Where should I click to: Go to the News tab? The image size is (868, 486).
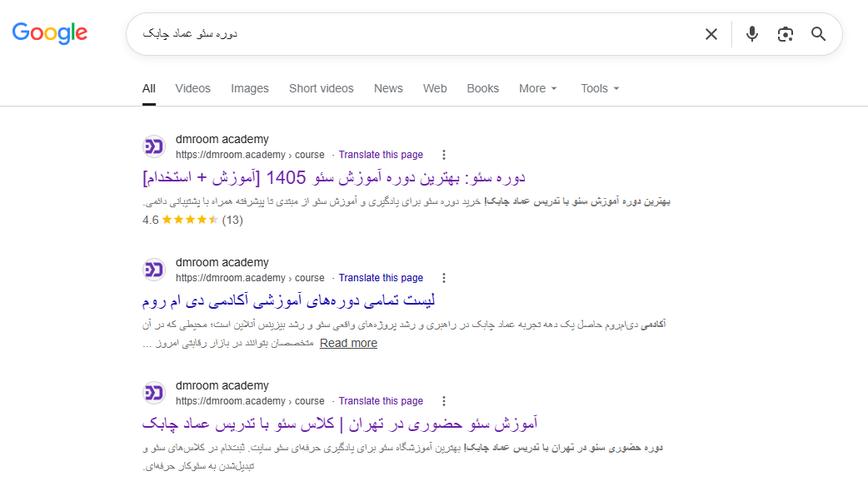tap(388, 88)
